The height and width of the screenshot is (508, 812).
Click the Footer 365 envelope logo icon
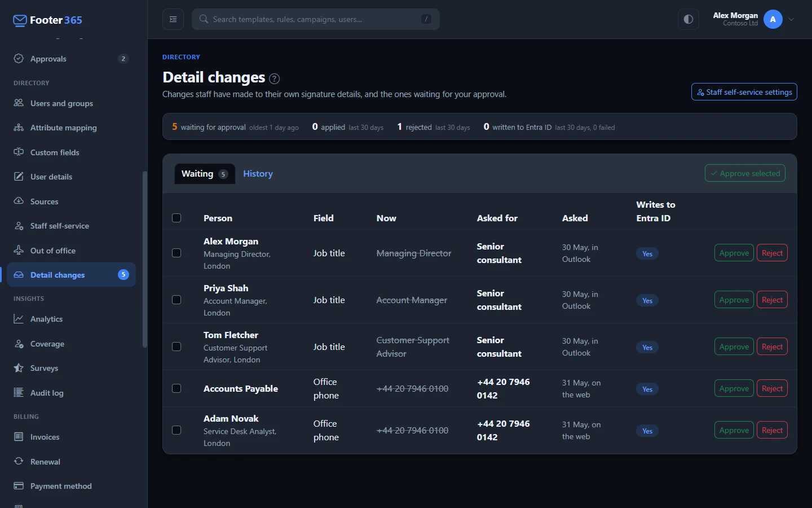(20, 20)
